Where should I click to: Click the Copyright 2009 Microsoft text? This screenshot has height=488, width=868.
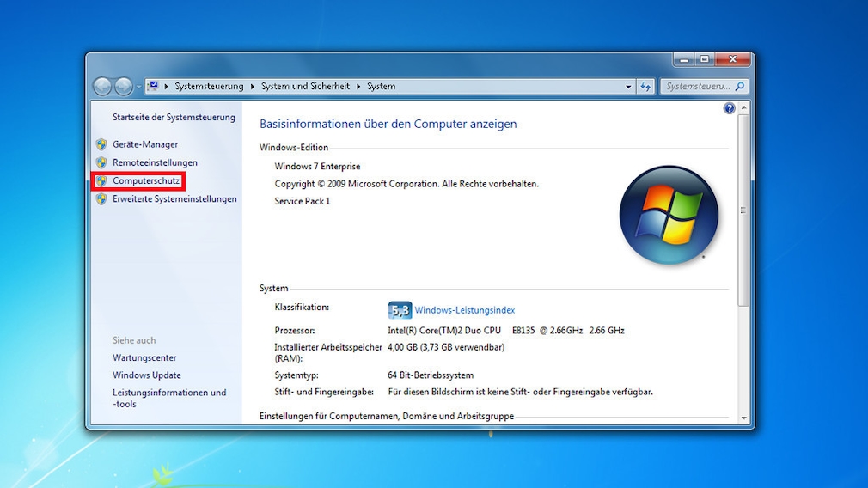coord(406,184)
